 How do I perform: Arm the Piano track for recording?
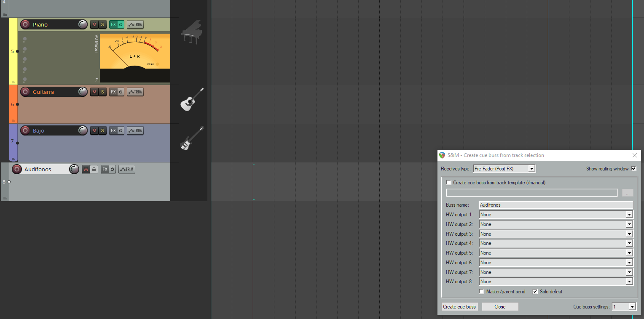25,24
